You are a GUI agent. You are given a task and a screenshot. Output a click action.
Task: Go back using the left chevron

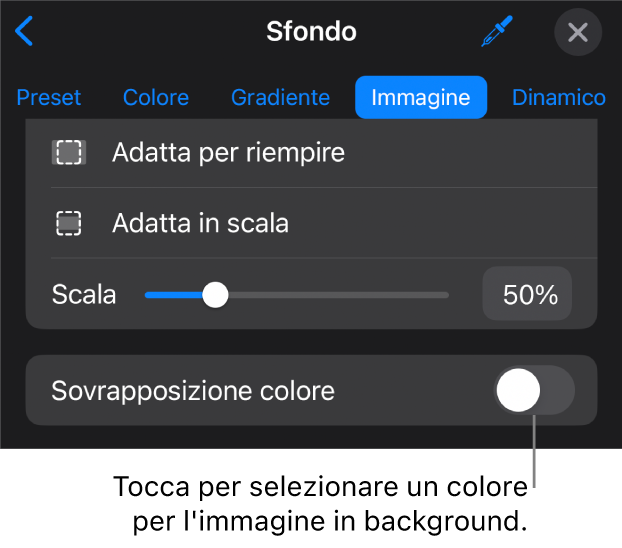tap(24, 31)
